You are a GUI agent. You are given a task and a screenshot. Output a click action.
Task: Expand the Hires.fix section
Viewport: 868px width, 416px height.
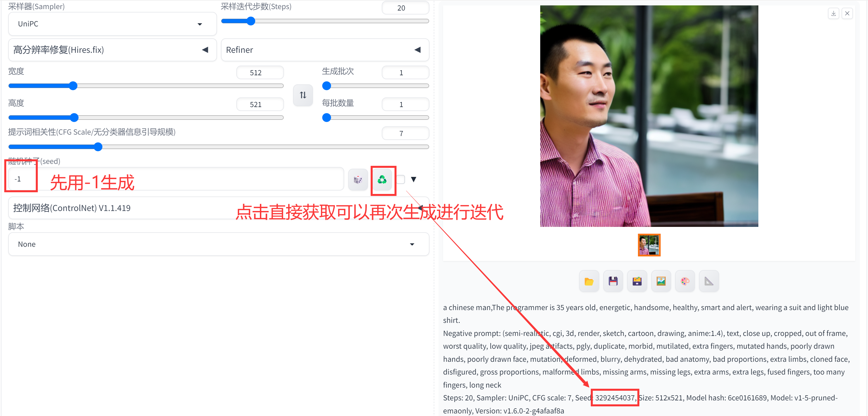tap(112, 50)
